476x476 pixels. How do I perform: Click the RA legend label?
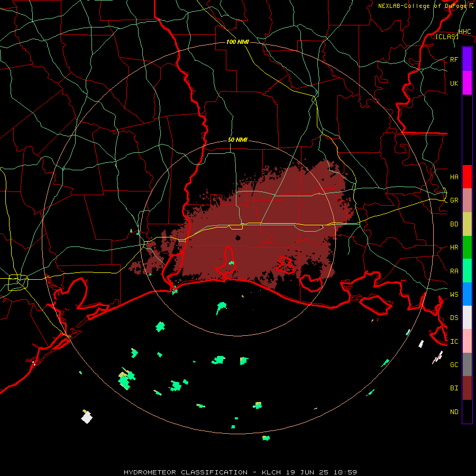454,271
